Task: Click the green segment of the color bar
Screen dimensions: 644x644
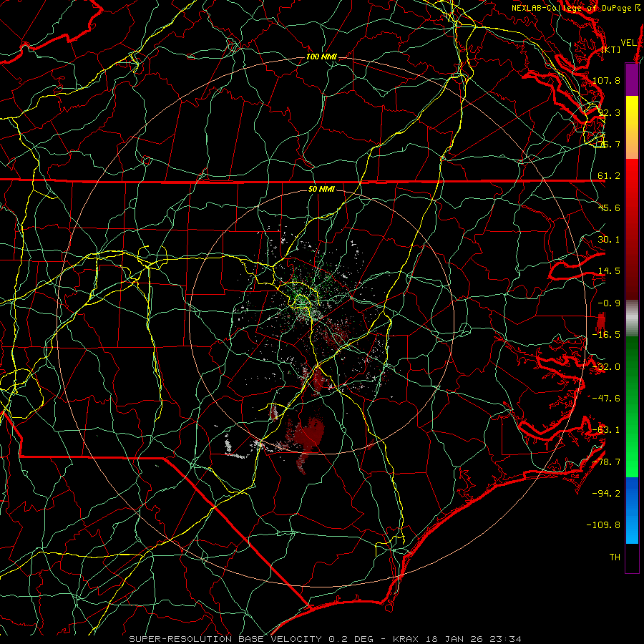Action: coord(632,406)
